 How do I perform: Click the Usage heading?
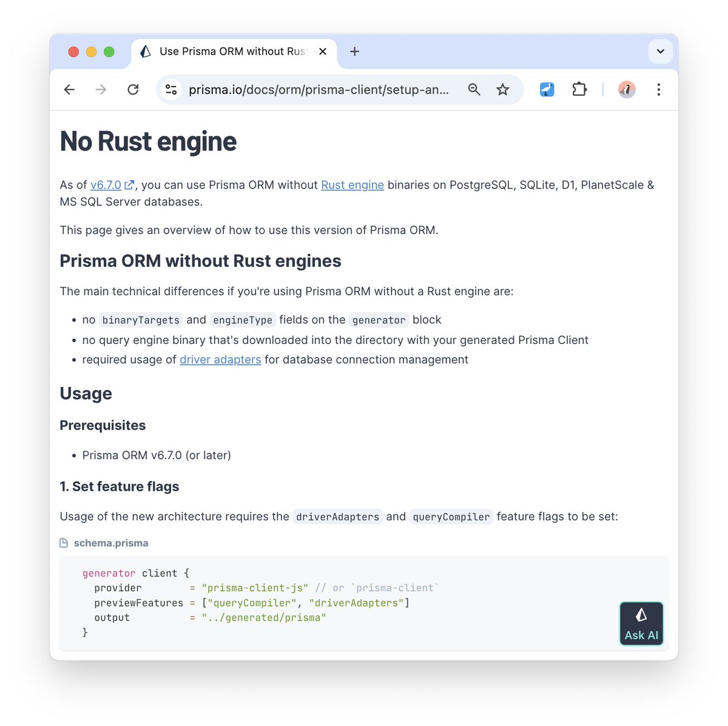86,394
